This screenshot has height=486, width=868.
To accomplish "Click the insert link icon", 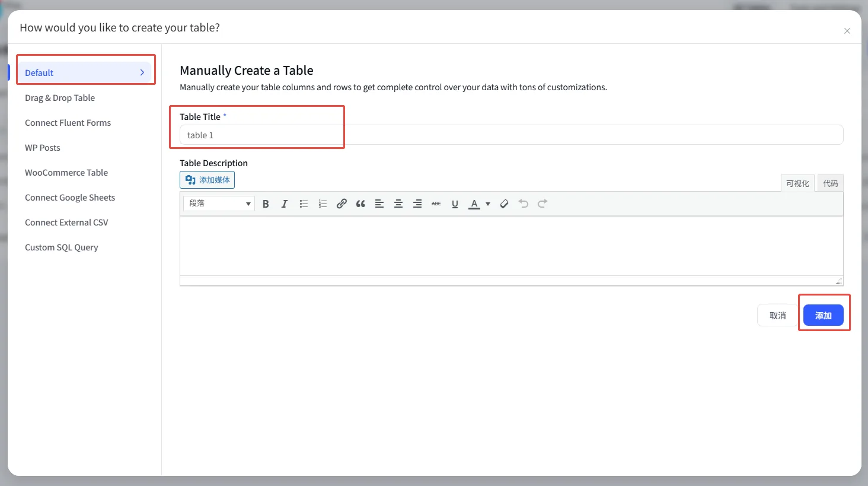I will click(x=342, y=204).
